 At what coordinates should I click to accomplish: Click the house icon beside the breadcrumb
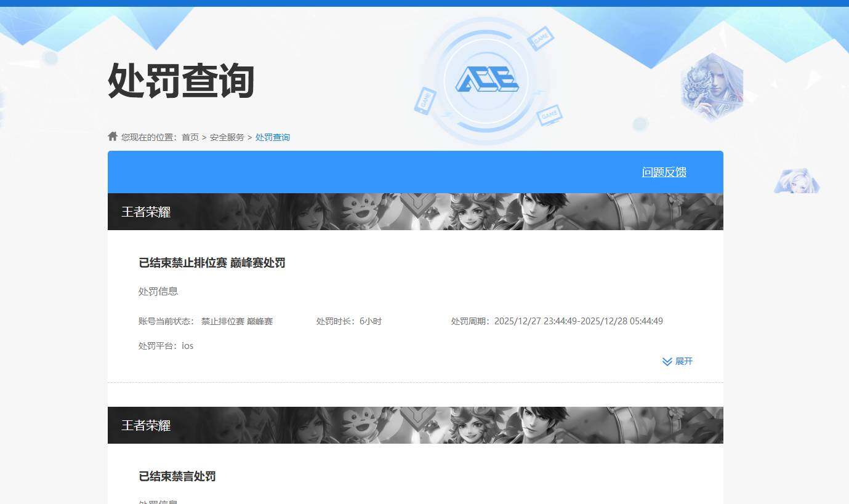tap(112, 136)
